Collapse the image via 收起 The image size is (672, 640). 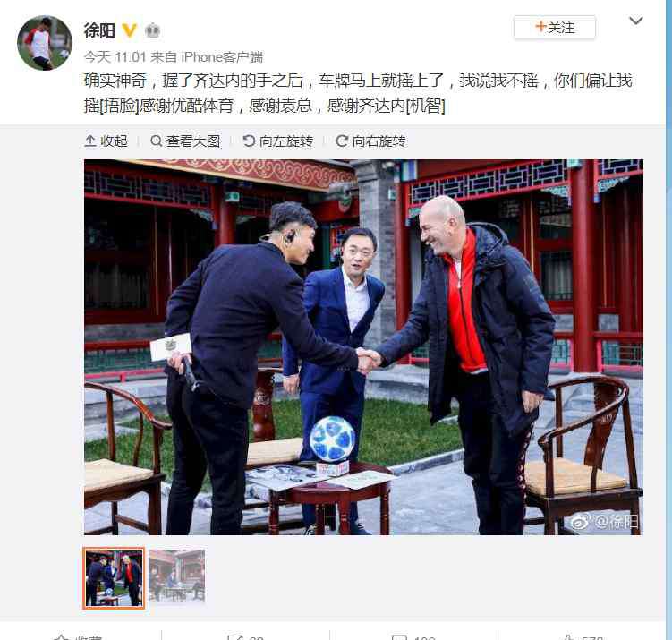(106, 141)
